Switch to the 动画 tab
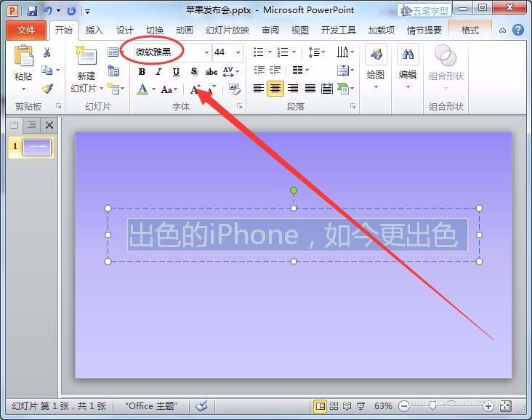 pyautogui.click(x=185, y=31)
